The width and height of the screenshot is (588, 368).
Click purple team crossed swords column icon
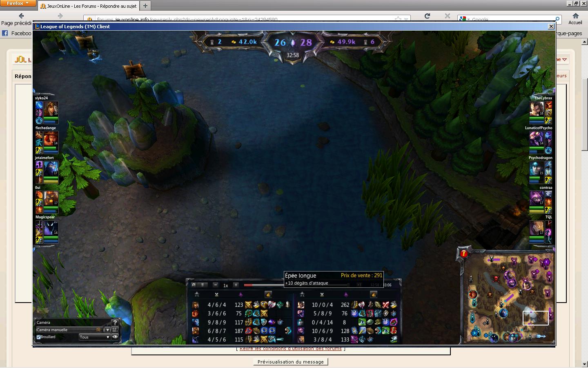pyautogui.click(x=322, y=294)
